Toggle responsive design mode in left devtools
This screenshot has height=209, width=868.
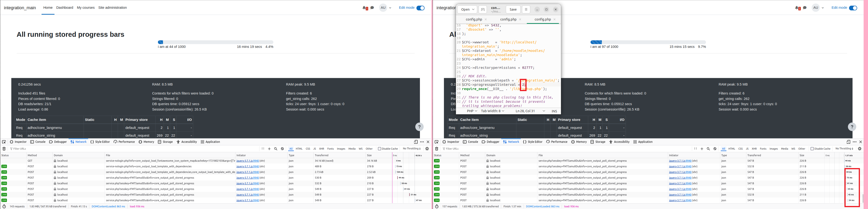416,142
